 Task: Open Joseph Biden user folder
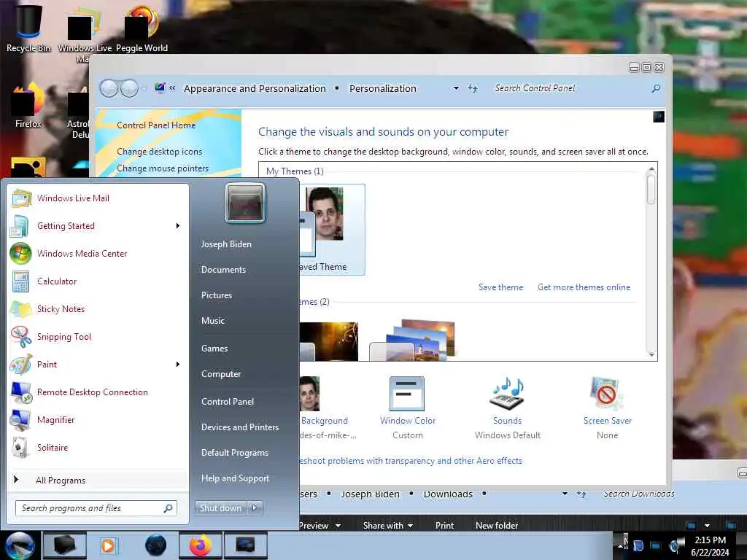226,244
